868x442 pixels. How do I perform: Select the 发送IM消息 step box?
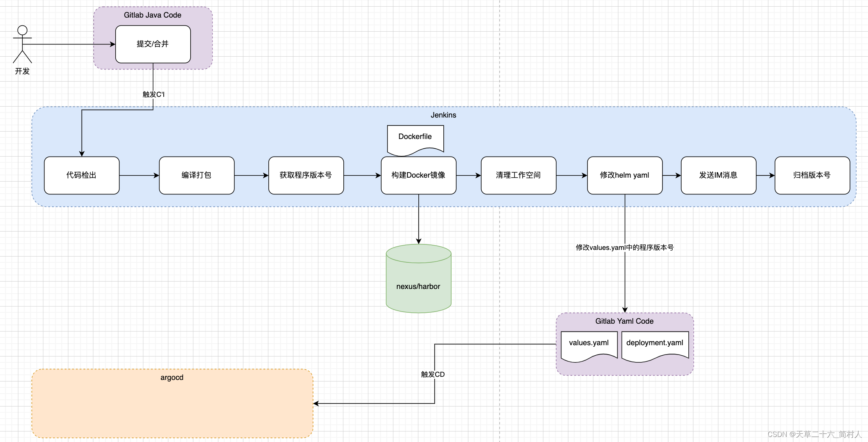point(719,175)
